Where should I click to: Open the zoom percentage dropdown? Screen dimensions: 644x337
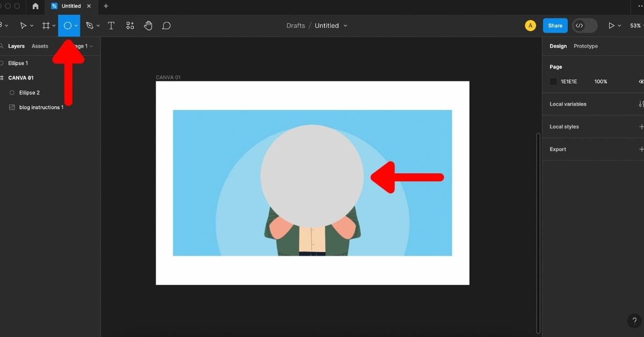pyautogui.click(x=636, y=26)
